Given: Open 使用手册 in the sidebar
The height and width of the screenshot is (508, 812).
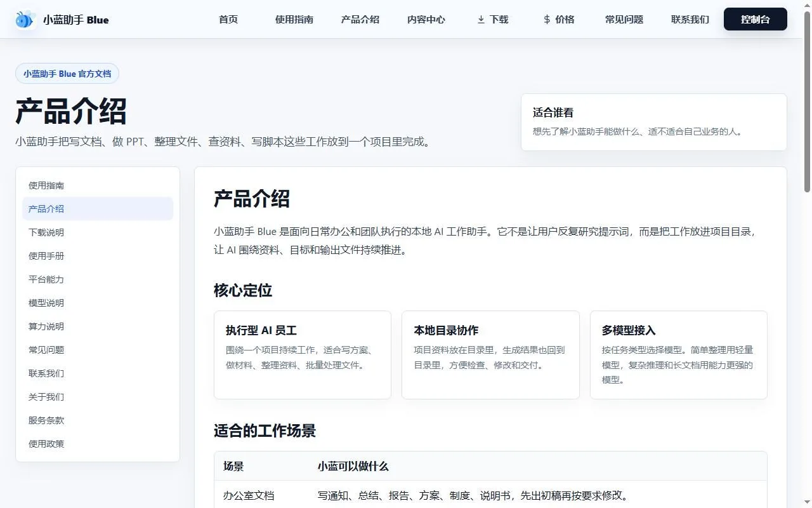Looking at the screenshot, I should pos(98,256).
